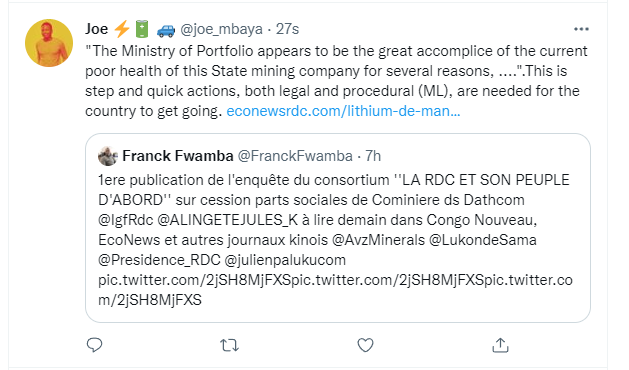Open Franck Fwamba display name
629x370 pixels.
[178, 156]
